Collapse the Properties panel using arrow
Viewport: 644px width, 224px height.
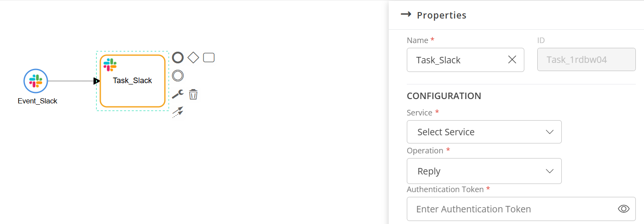[x=406, y=15]
